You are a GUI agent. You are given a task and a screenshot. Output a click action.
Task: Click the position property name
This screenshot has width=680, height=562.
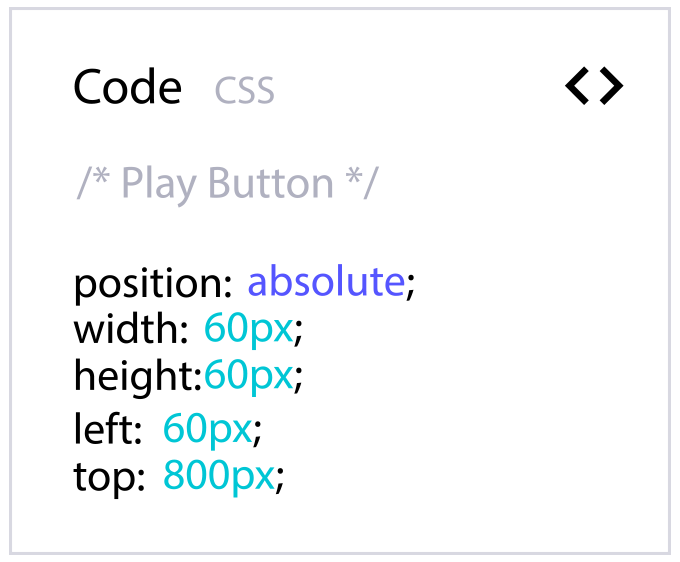click(x=153, y=285)
